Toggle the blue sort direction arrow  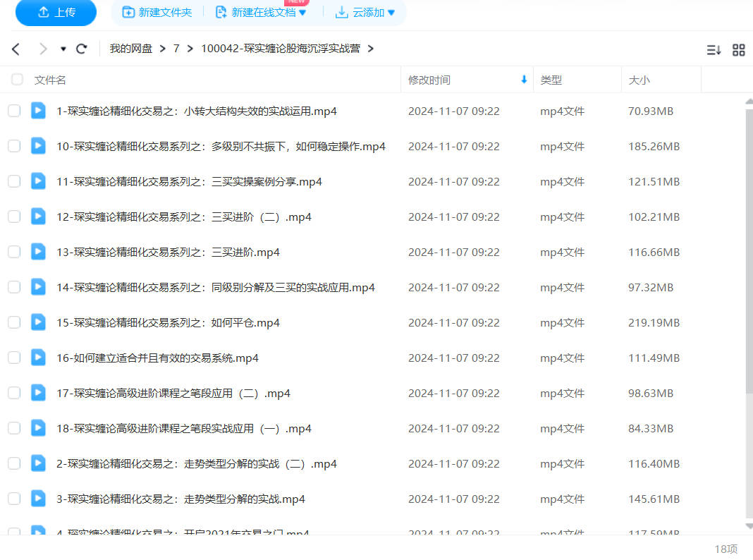524,79
